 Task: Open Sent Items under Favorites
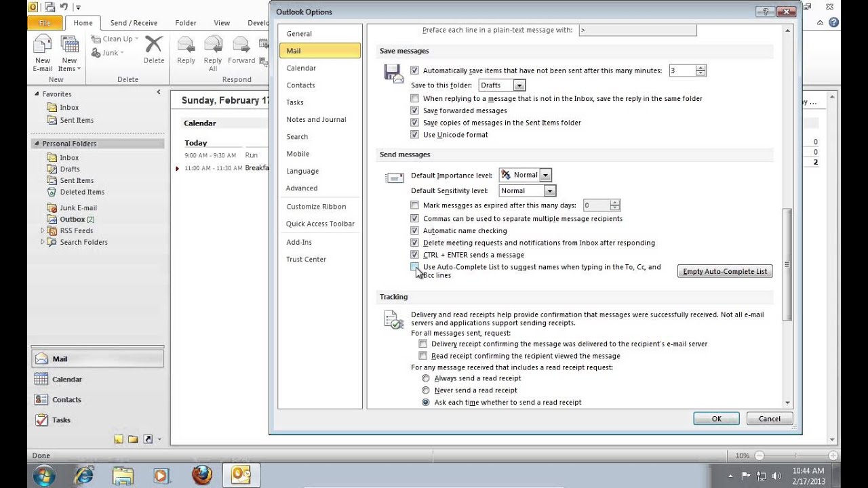77,120
